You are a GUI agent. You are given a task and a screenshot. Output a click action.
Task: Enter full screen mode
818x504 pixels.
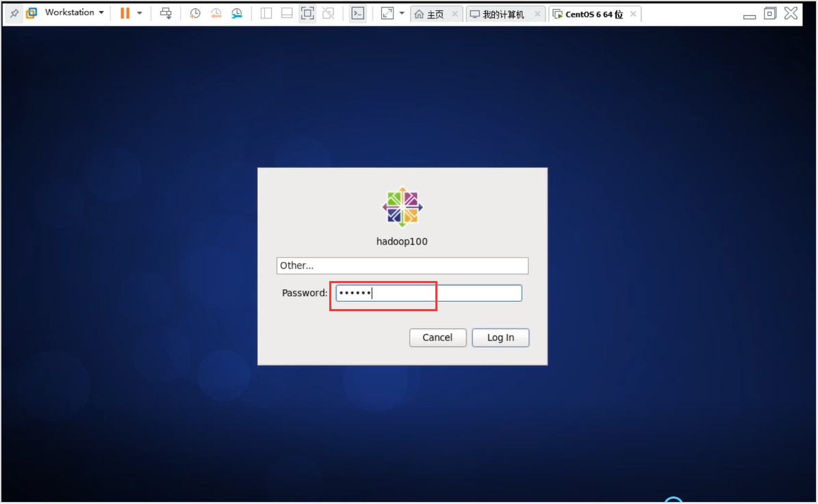pyautogui.click(x=308, y=14)
